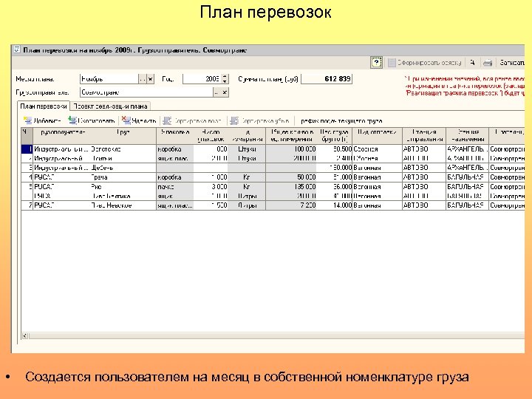Click the пачка packaging cell in Рис row
The width and height of the screenshot is (532, 399).
[x=175, y=187]
